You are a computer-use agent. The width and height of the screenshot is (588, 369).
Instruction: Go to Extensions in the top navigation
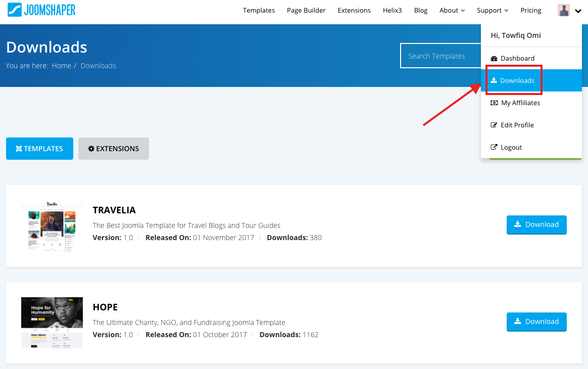click(x=354, y=11)
